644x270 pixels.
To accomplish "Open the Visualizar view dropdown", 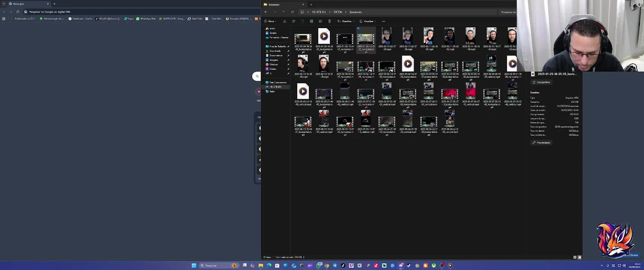I will tap(367, 21).
